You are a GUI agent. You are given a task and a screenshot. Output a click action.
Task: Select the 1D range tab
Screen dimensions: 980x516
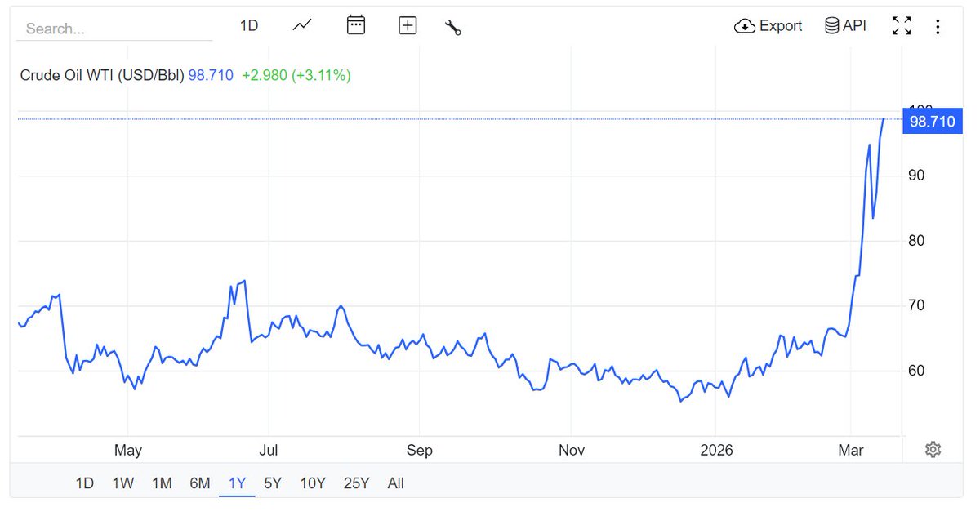point(84,483)
